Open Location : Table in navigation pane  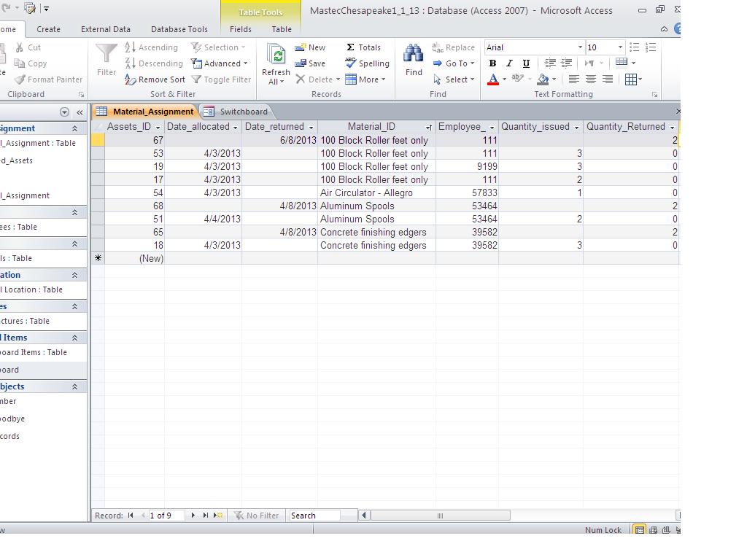31,289
